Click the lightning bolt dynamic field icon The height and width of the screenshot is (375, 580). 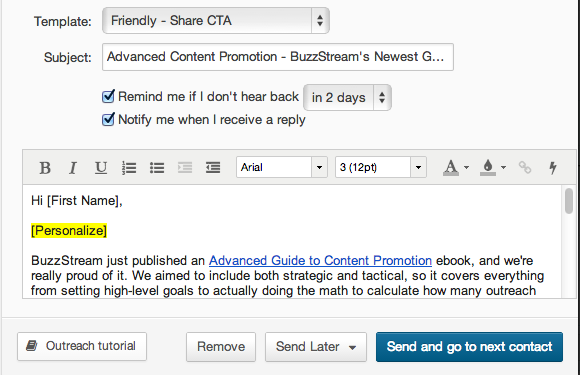pyautogui.click(x=553, y=168)
